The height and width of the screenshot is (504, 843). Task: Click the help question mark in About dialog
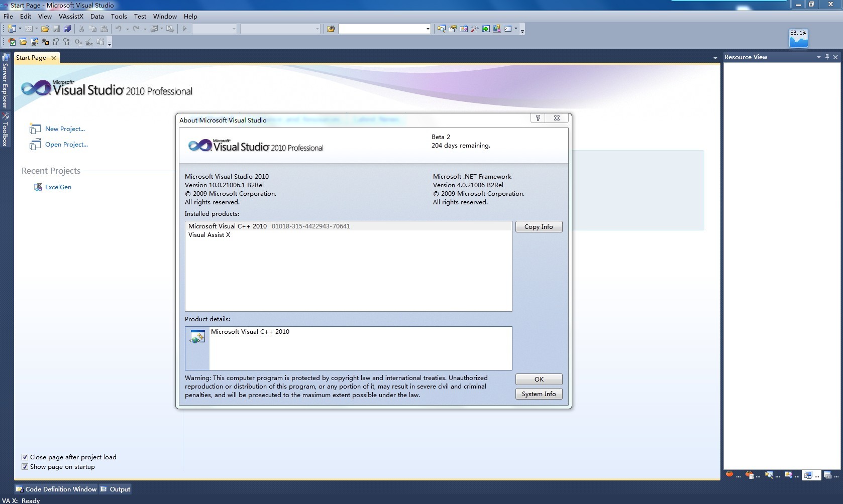click(538, 118)
